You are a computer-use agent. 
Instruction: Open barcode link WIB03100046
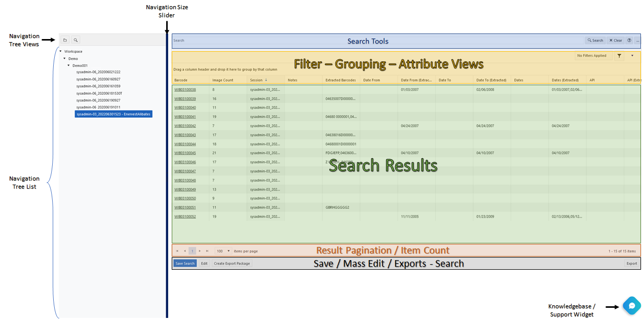pyautogui.click(x=185, y=162)
